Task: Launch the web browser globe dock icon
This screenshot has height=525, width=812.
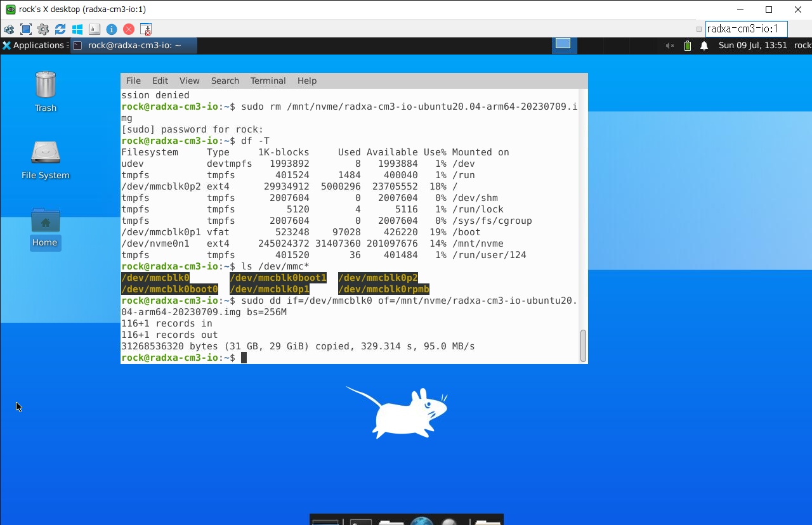Action: (422, 521)
